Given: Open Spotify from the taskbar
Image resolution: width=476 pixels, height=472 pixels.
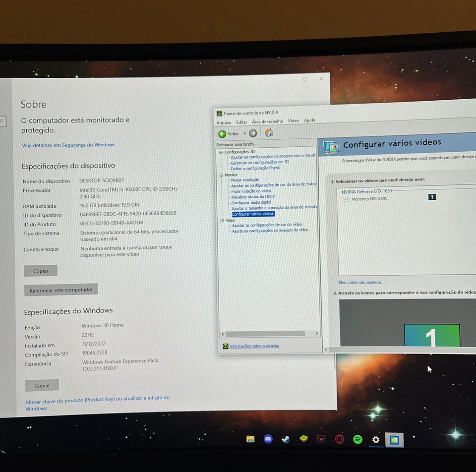Looking at the screenshot, I should tap(357, 439).
